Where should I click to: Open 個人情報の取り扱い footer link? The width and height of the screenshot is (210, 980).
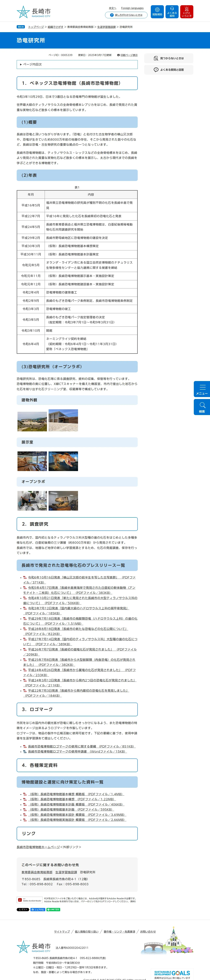(x=87, y=932)
